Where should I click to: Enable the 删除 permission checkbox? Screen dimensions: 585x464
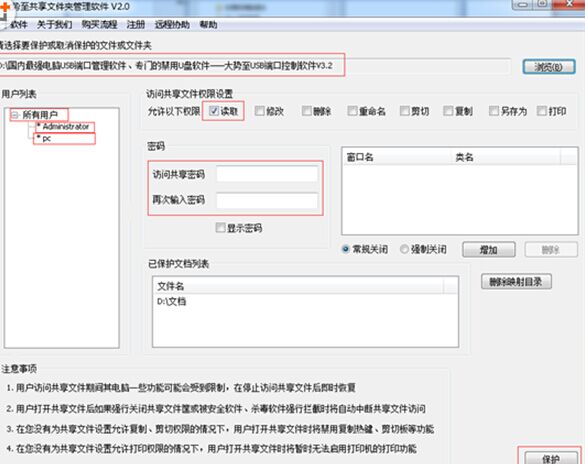pyautogui.click(x=306, y=111)
